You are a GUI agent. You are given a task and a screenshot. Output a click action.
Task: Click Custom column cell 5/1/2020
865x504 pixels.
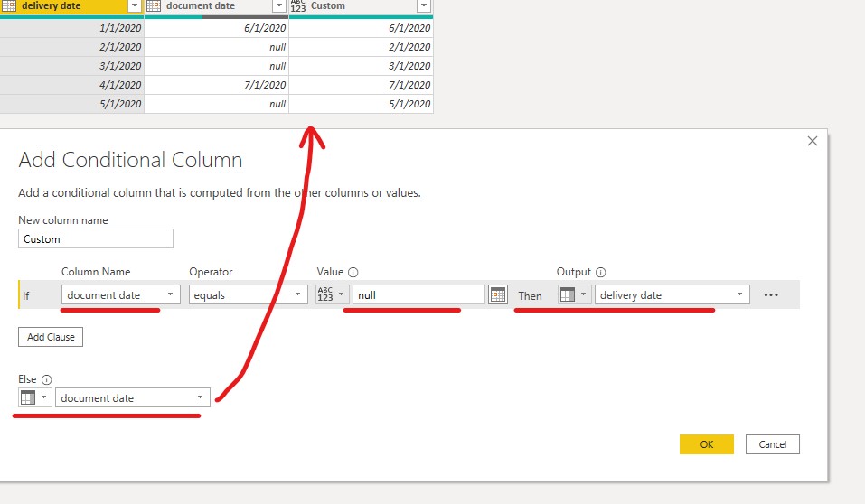pos(362,104)
